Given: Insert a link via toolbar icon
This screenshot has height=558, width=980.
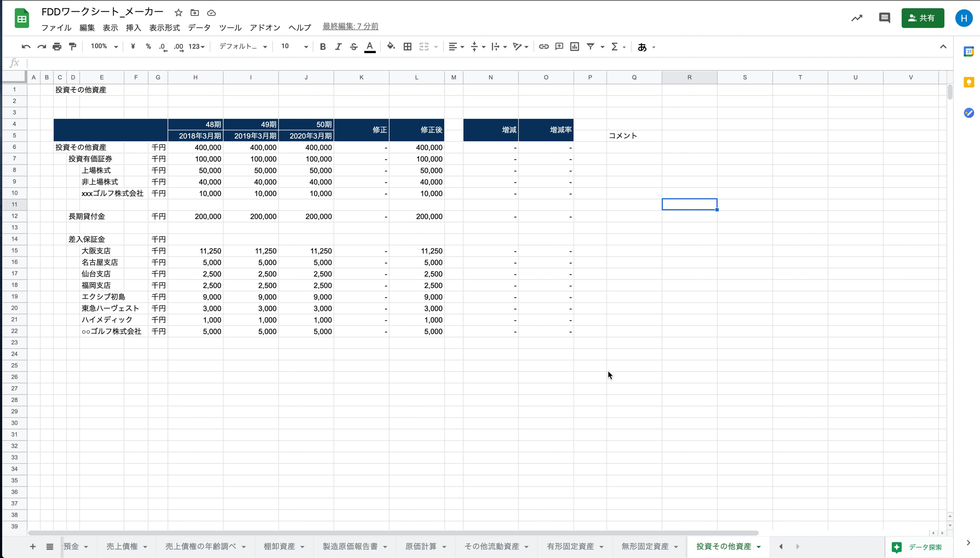Looking at the screenshot, I should click(x=543, y=46).
